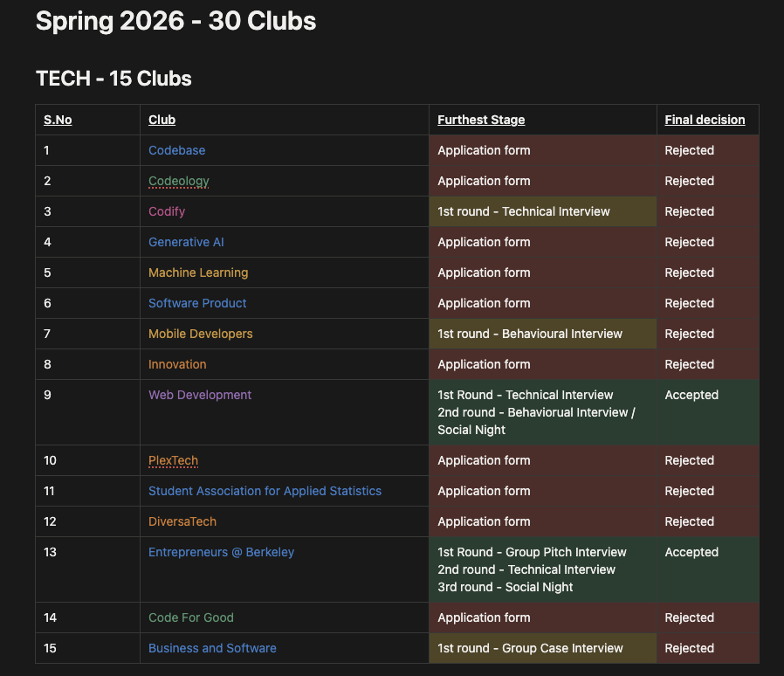Open the PlexTech club entry
This screenshot has width=784, height=676.
click(173, 460)
